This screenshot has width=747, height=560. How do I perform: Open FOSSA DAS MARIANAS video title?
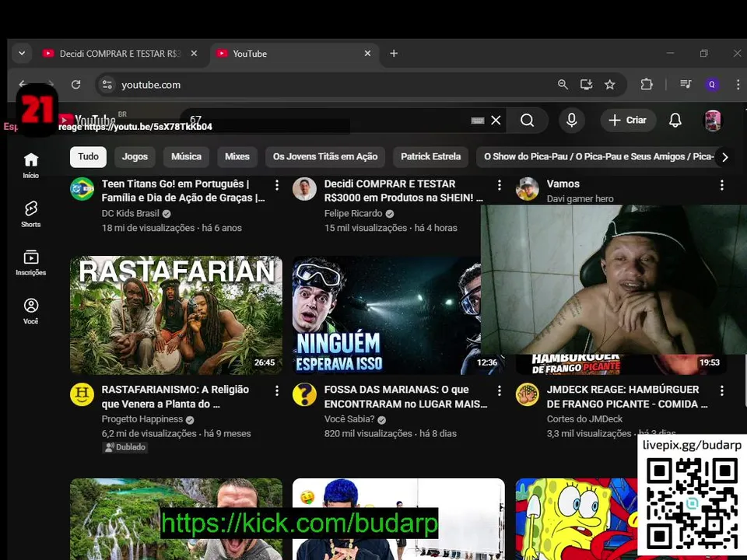coord(405,396)
